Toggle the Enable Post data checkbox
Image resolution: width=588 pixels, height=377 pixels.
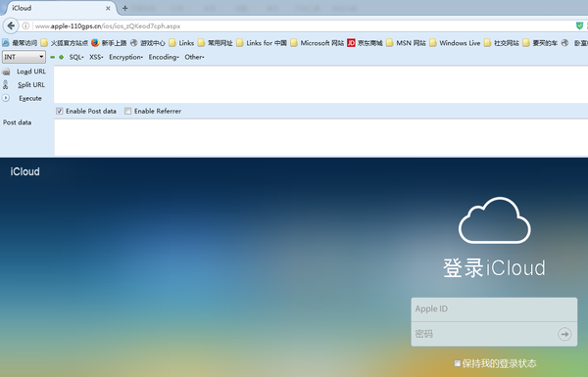59,111
